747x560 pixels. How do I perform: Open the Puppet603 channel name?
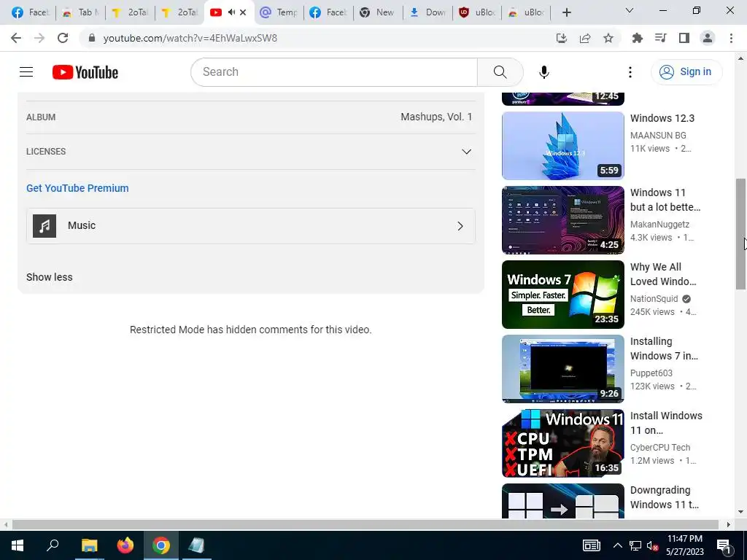[651, 373]
